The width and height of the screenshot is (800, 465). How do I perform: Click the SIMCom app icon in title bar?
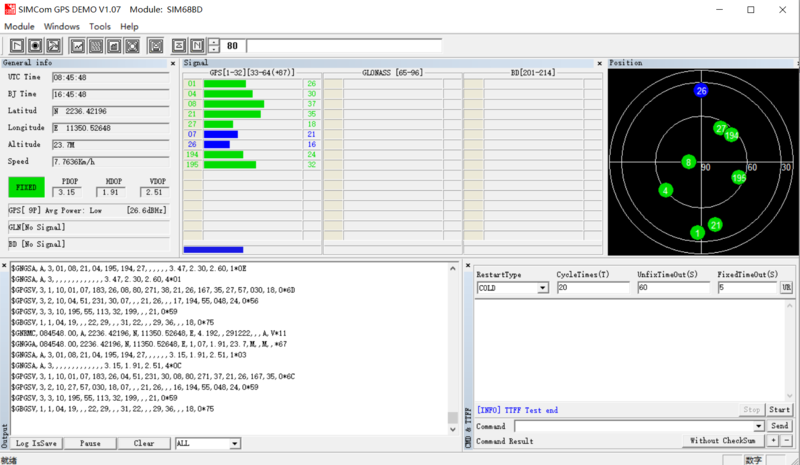pyautogui.click(x=10, y=9)
